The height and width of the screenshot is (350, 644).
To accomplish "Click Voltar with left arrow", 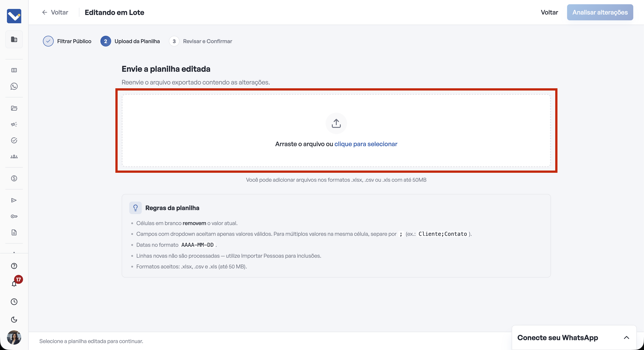I will pos(55,12).
